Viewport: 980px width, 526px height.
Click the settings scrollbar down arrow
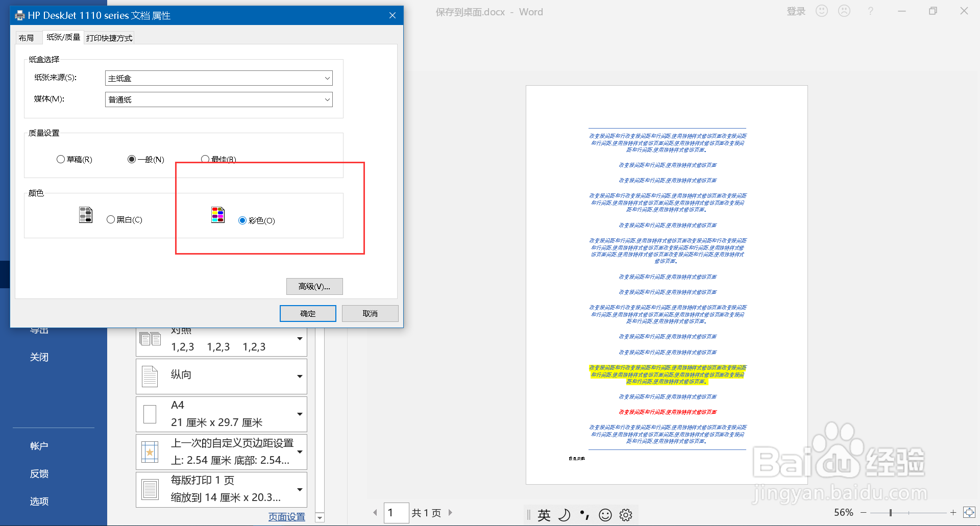click(320, 517)
